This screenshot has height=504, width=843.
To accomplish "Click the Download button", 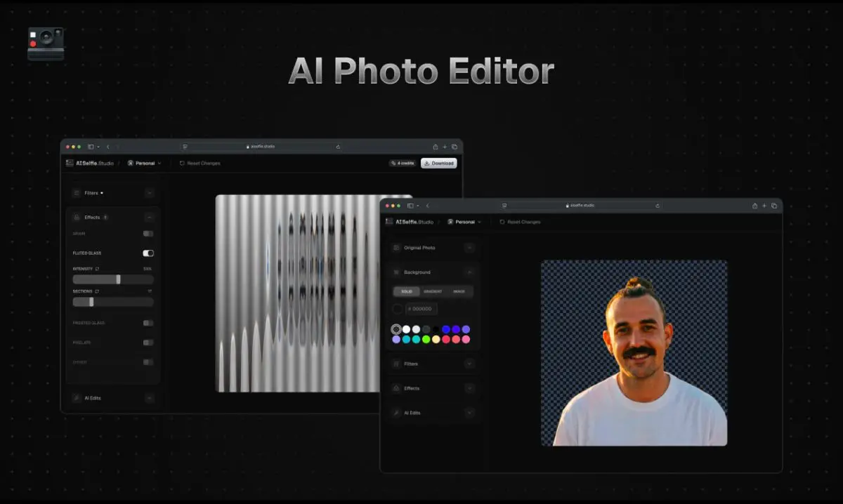I will click(x=438, y=163).
